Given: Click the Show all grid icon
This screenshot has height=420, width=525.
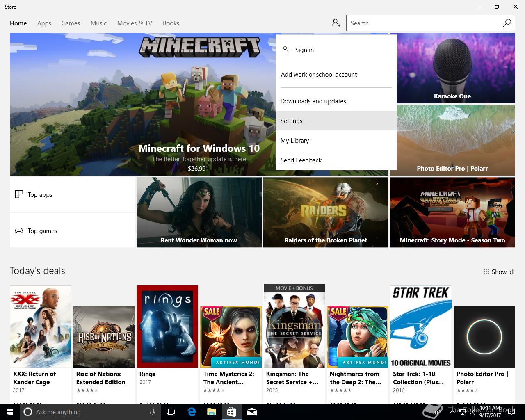Looking at the screenshot, I should pos(486,272).
